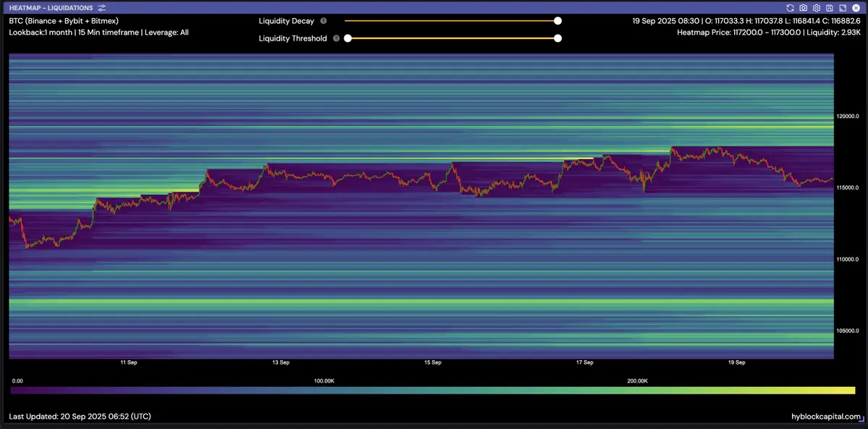Click the Liquidity Threshold label
Image resolution: width=868 pixels, height=429 pixels.
pos(293,38)
